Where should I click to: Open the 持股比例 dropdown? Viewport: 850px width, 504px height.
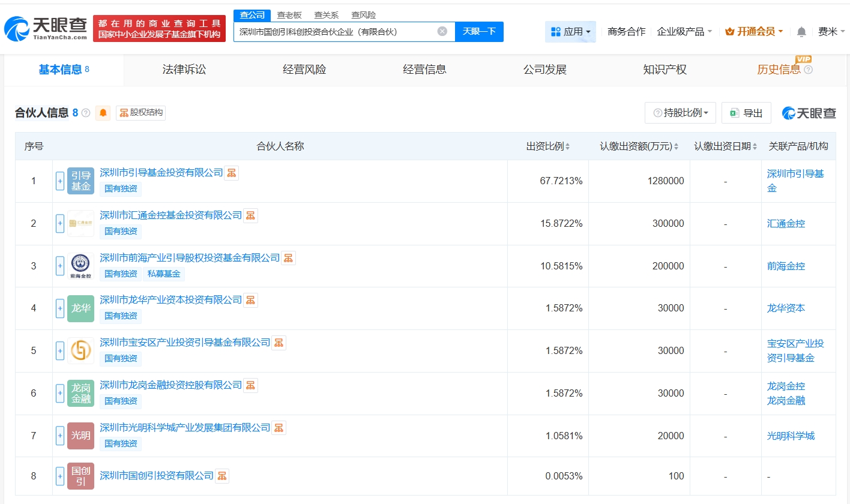coord(680,113)
